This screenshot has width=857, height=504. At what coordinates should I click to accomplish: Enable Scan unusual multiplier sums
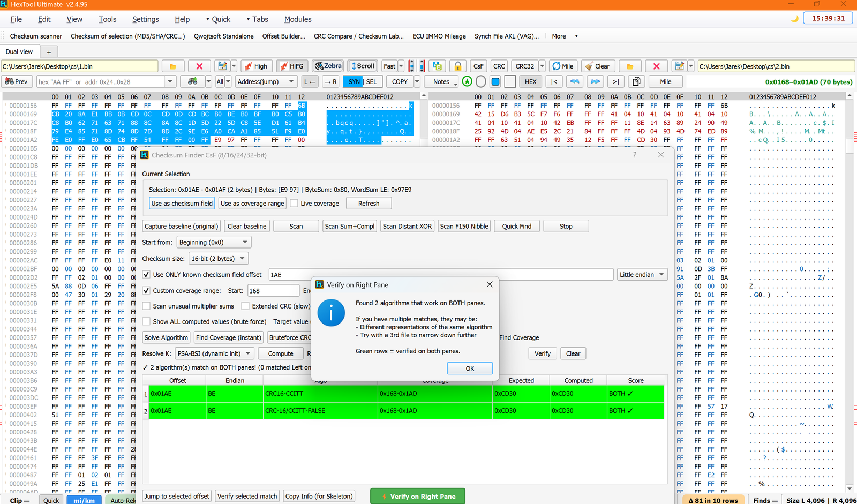[x=146, y=306]
